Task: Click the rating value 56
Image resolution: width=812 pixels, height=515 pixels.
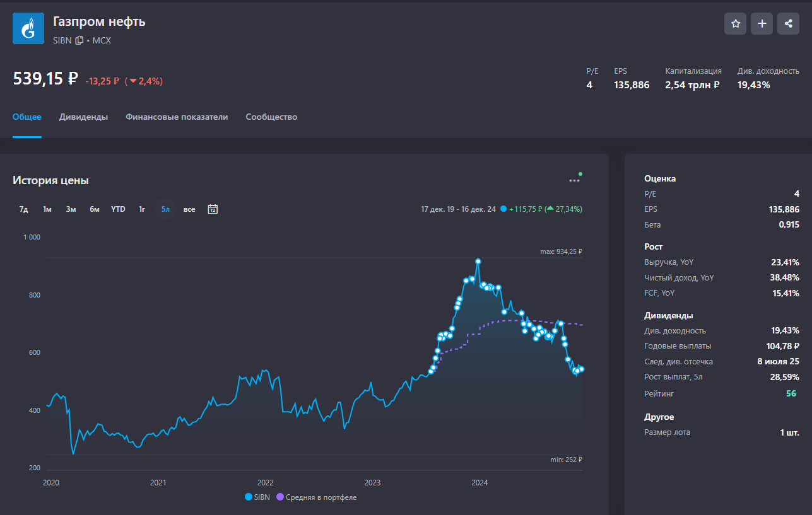Action: click(791, 393)
